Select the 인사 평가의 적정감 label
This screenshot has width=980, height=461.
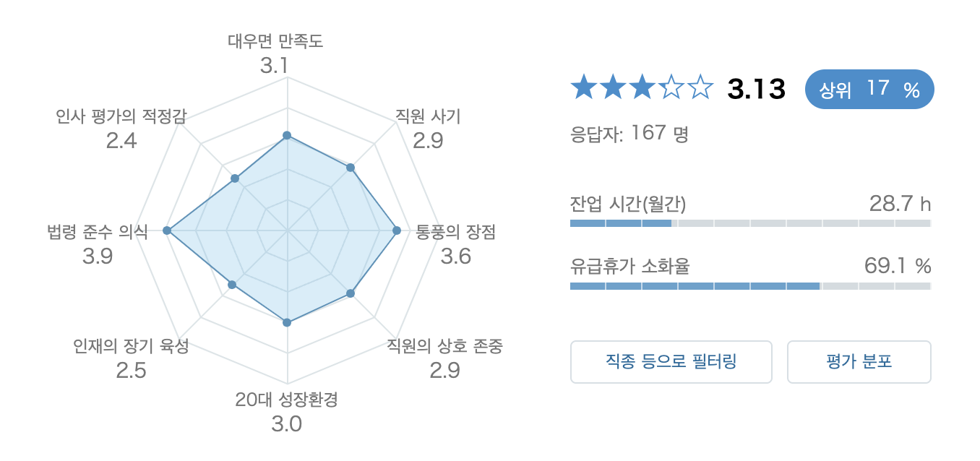(121, 115)
